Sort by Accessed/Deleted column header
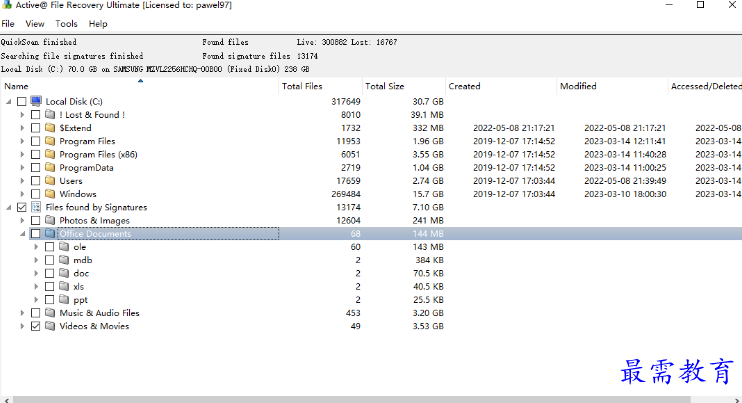The height and width of the screenshot is (403, 742). (705, 86)
